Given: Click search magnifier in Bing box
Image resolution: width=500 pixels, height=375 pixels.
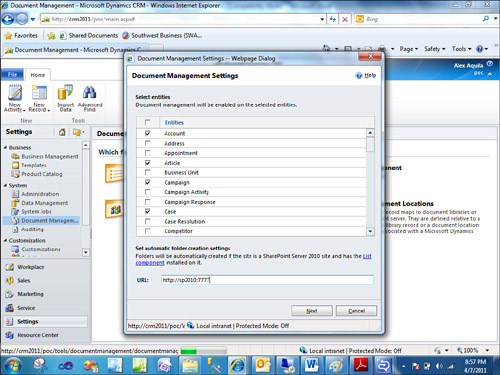Looking at the screenshot, I should pyautogui.click(x=486, y=19).
